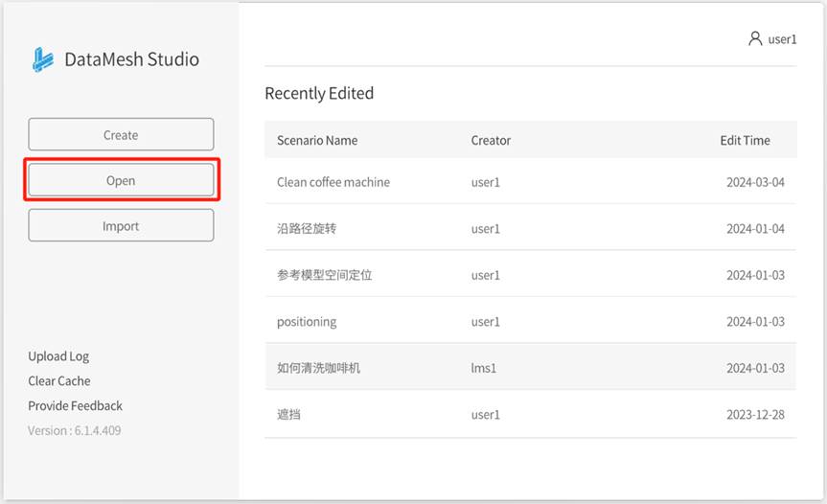Click the lms1 creator cell

pos(485,368)
